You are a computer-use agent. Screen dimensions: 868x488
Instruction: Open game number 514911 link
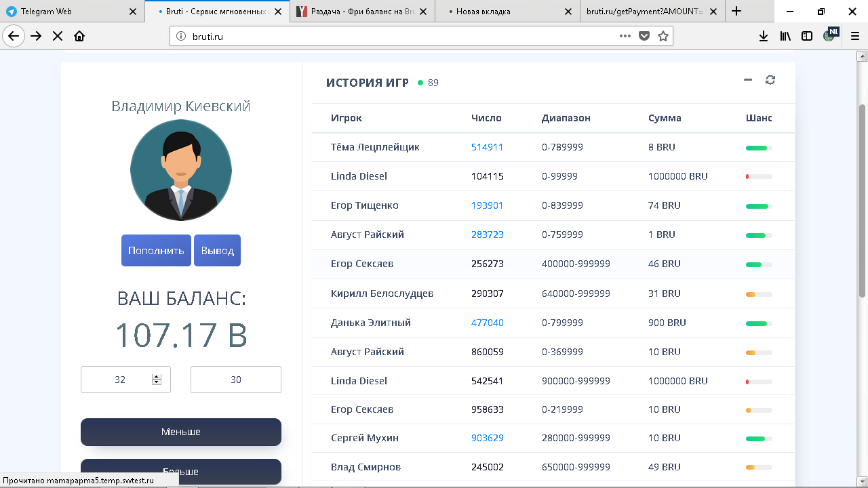pos(487,147)
